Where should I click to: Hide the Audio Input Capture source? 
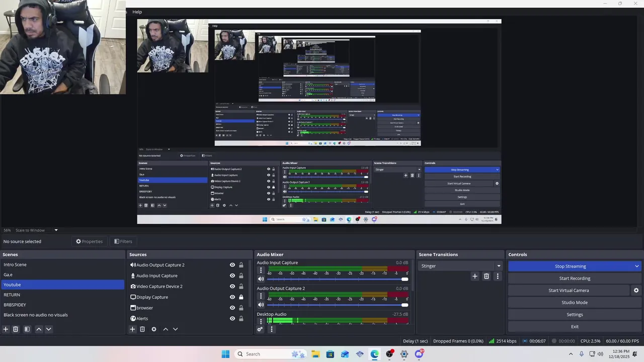click(232, 276)
